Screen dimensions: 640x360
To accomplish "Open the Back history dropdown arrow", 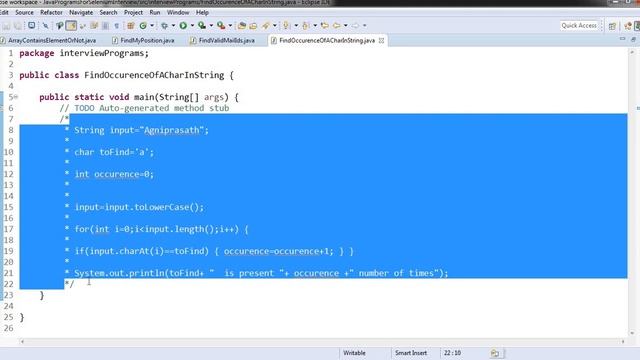I will point(346,26).
